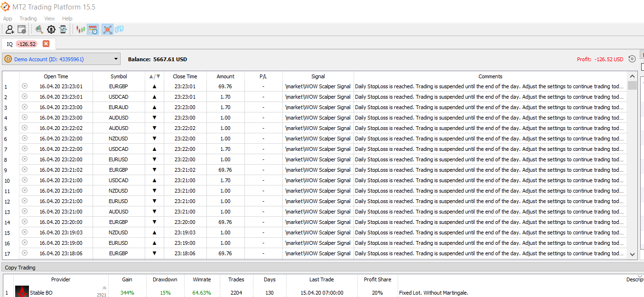Click the NZDUSD symbol in row 6
Screen dimensions: 644x297
click(119, 139)
